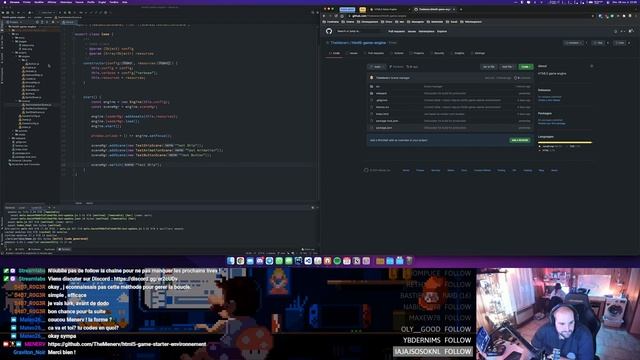The width and height of the screenshot is (640, 360).
Task: Open the About section settings gear
Action: tap(591, 66)
